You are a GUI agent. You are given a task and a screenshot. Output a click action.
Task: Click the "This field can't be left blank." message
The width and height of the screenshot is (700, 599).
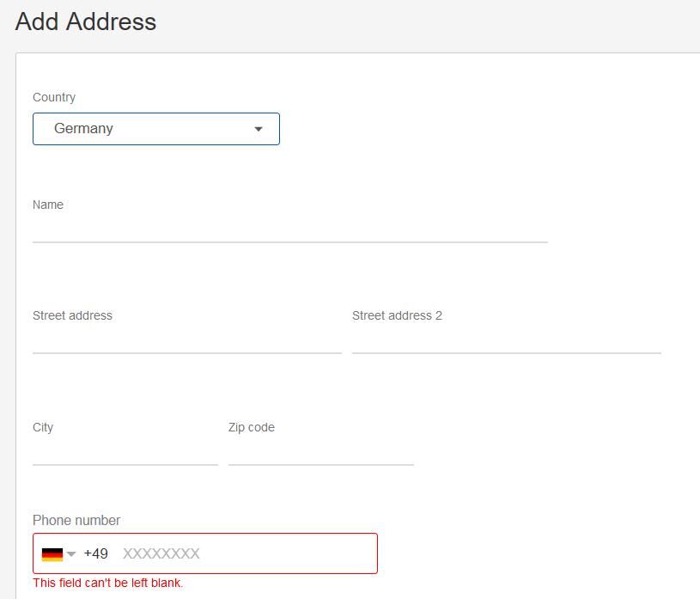[x=107, y=583]
